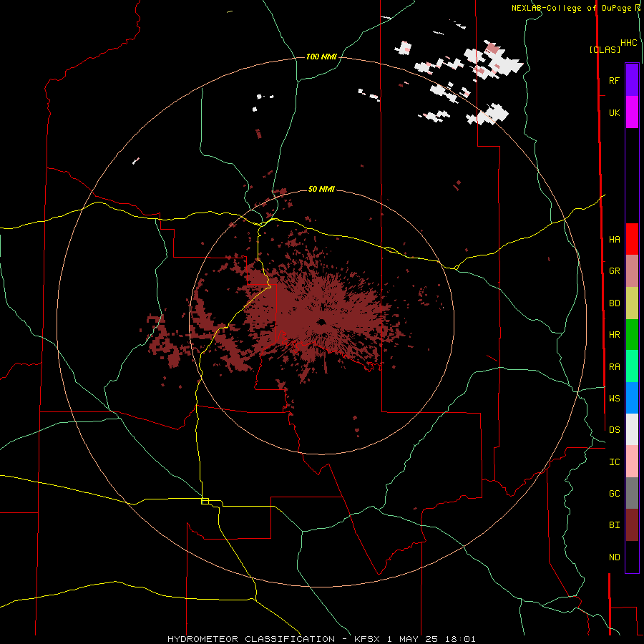Click the HHC product label

coord(628,43)
